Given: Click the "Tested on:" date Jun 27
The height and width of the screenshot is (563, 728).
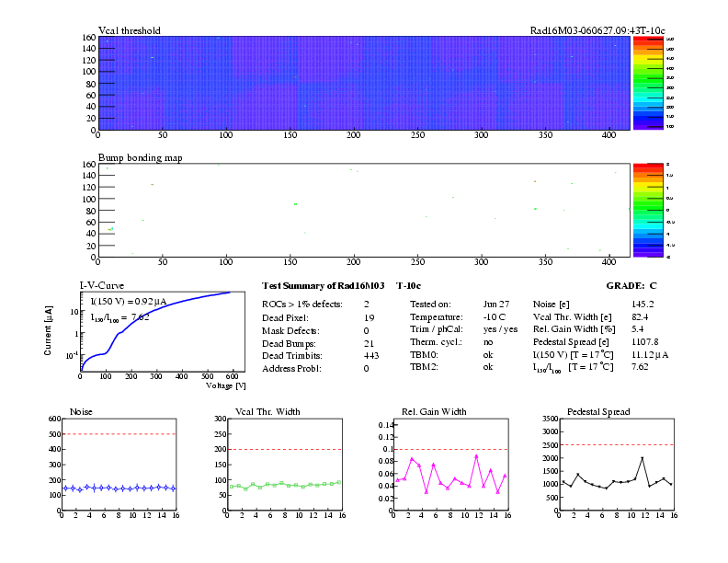Looking at the screenshot, I should point(495,304).
